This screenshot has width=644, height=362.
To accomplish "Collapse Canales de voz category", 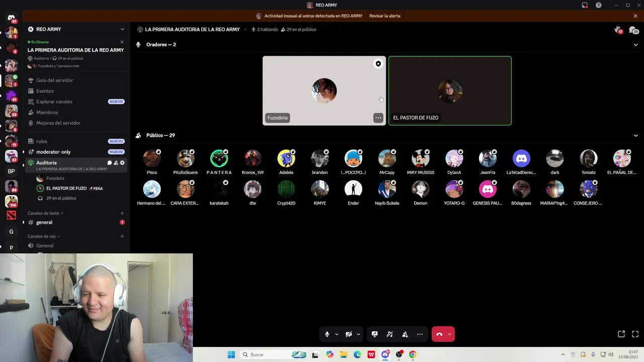I will pos(43,236).
